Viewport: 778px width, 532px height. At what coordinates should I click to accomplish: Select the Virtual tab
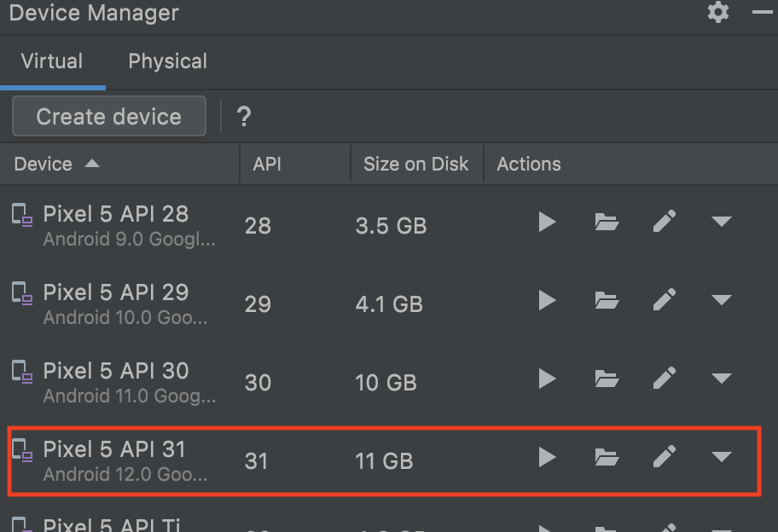(52, 61)
